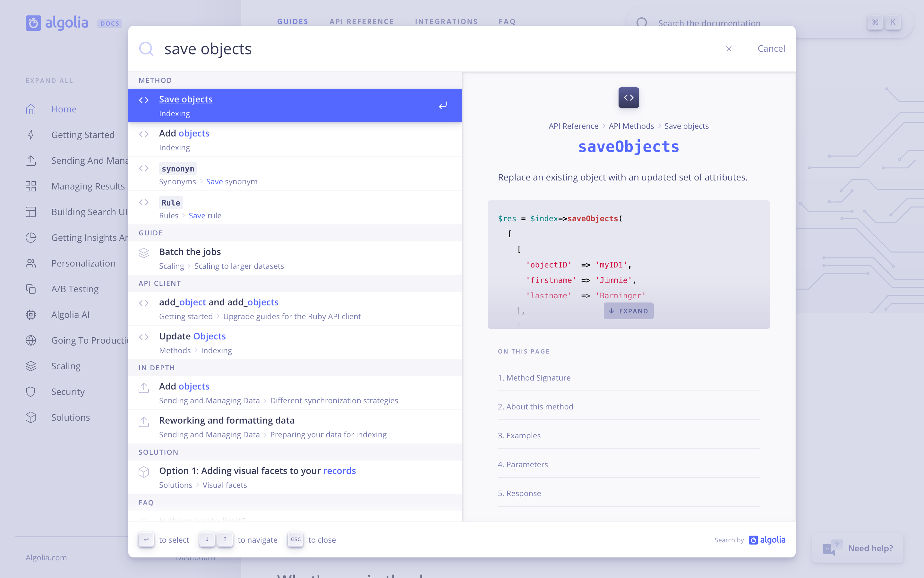Open the Batch the jobs guide

point(295,258)
